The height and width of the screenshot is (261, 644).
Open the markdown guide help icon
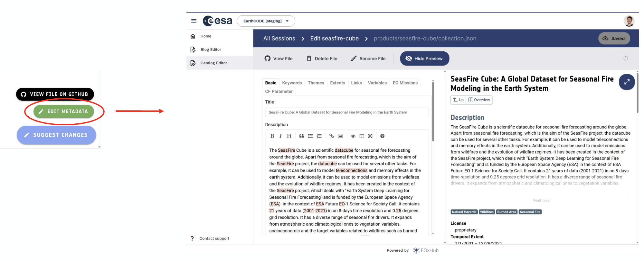[x=382, y=136]
